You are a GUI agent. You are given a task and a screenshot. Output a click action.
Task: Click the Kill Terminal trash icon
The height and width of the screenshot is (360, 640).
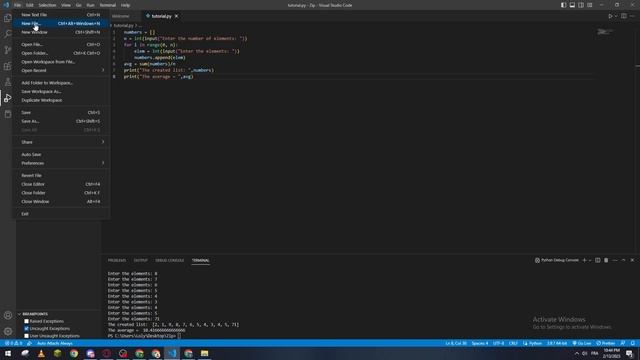[x=606, y=260]
